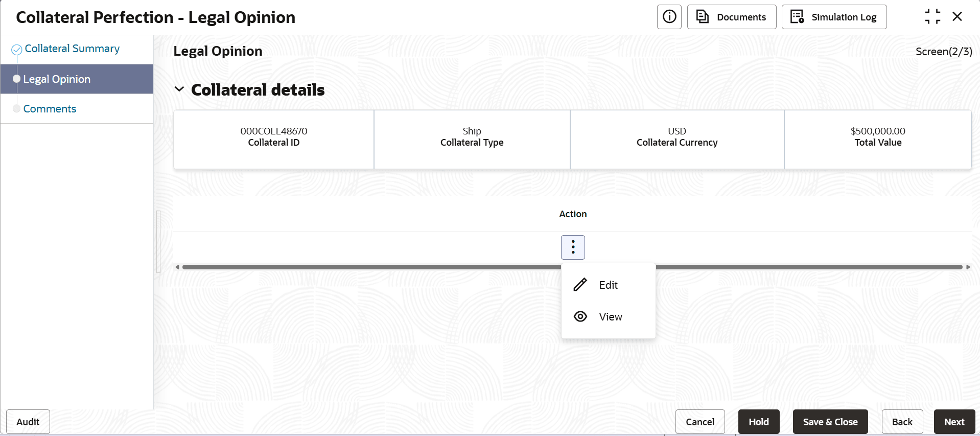Click the pencil icon beside Edit
980x436 pixels.
[580, 285]
